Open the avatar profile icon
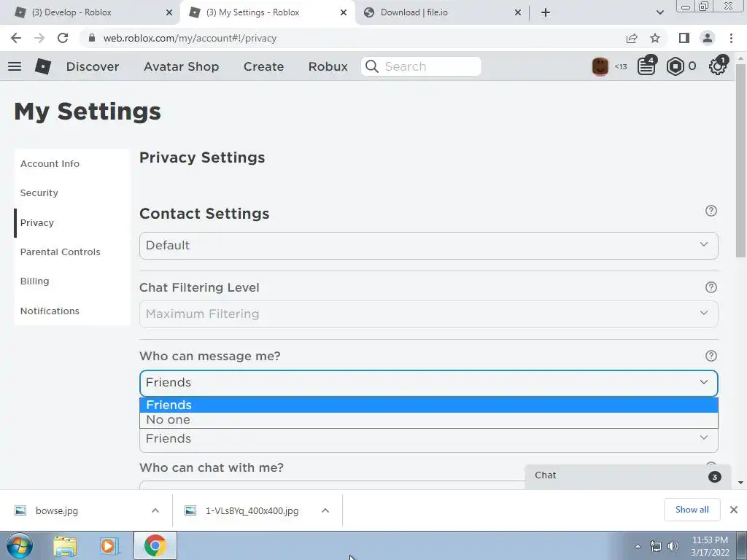 600,66
